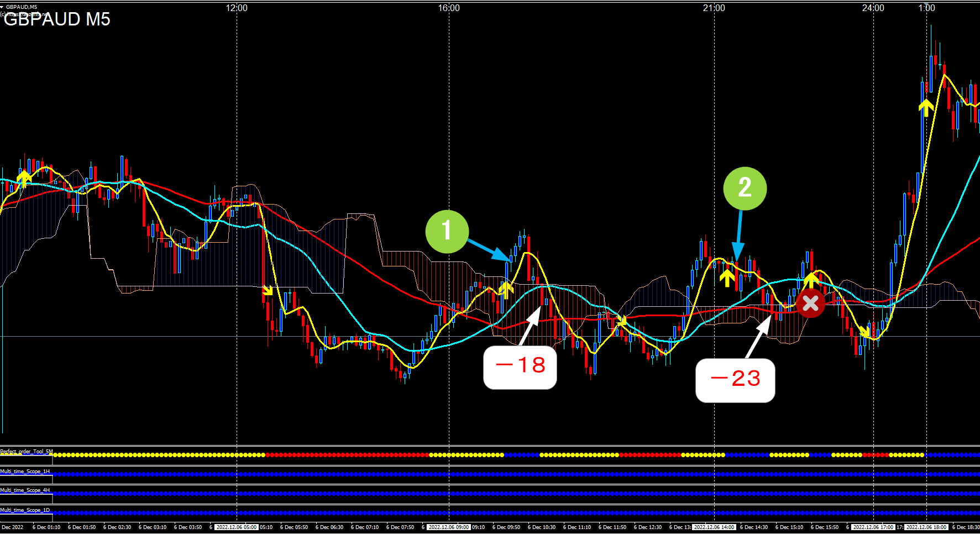This screenshot has height=534, width=980.
Task: Select the 16:00 vertical line time label
Action: coord(449,8)
